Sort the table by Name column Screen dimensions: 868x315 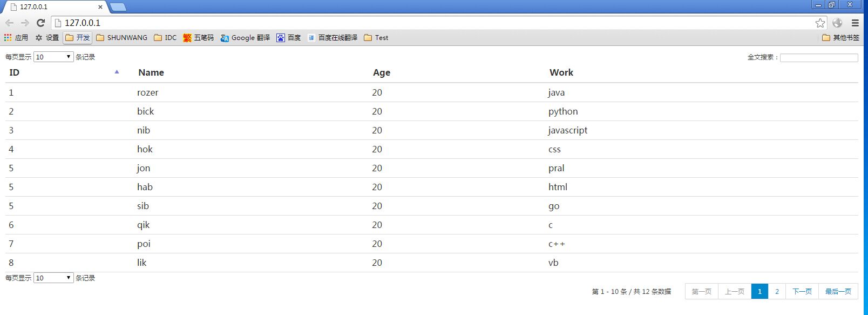(x=151, y=72)
